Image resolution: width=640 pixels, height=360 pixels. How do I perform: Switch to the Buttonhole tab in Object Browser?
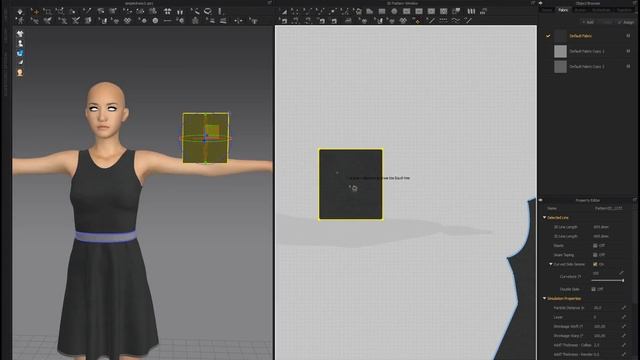[601, 10]
